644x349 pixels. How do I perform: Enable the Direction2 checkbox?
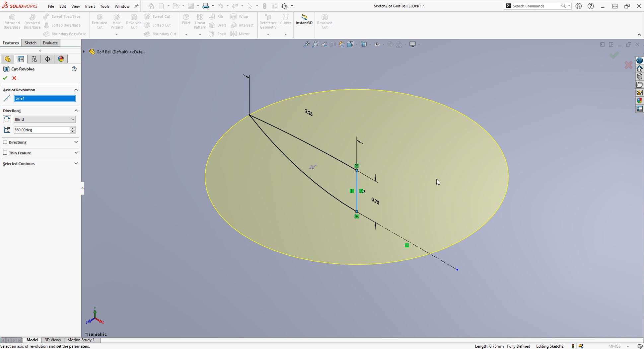pos(5,142)
